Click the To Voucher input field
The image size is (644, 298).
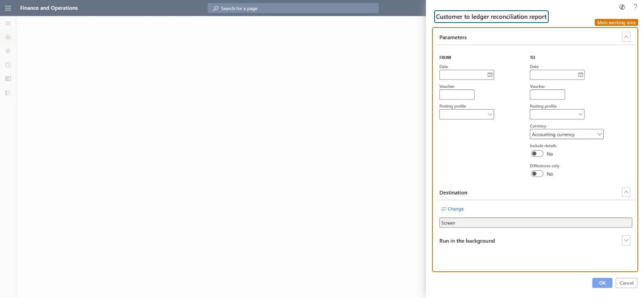pos(547,94)
